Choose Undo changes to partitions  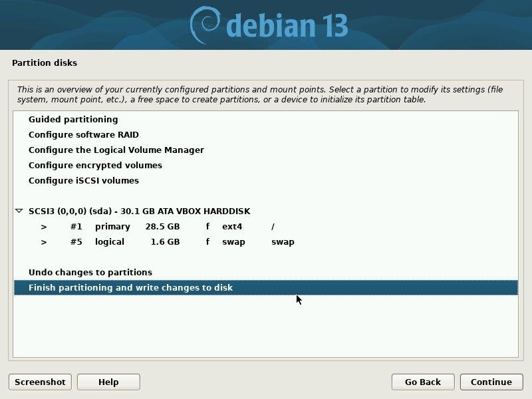(265, 273)
